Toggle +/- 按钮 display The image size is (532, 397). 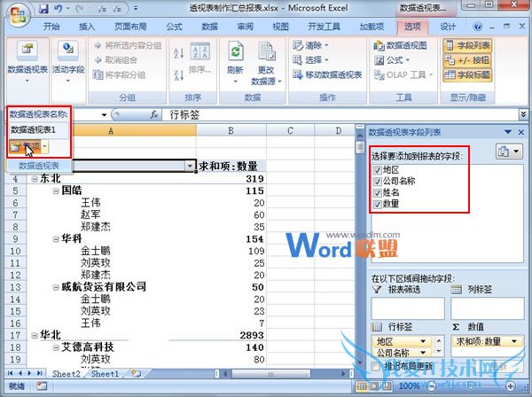[467, 60]
